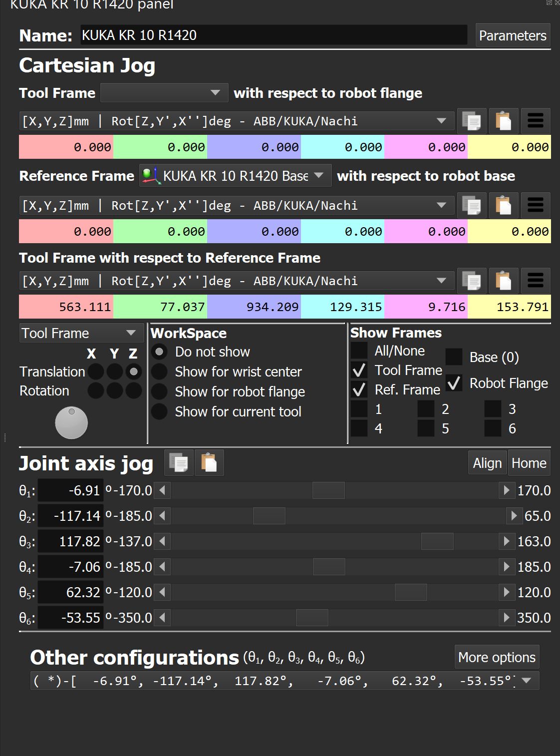Open Tool Frame pose options menu icon

coord(535,121)
